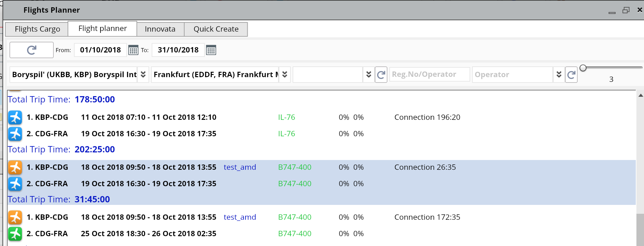Click the refresh icon after the Operator dropdown
Viewport: 644px width, 246px height.
click(571, 75)
